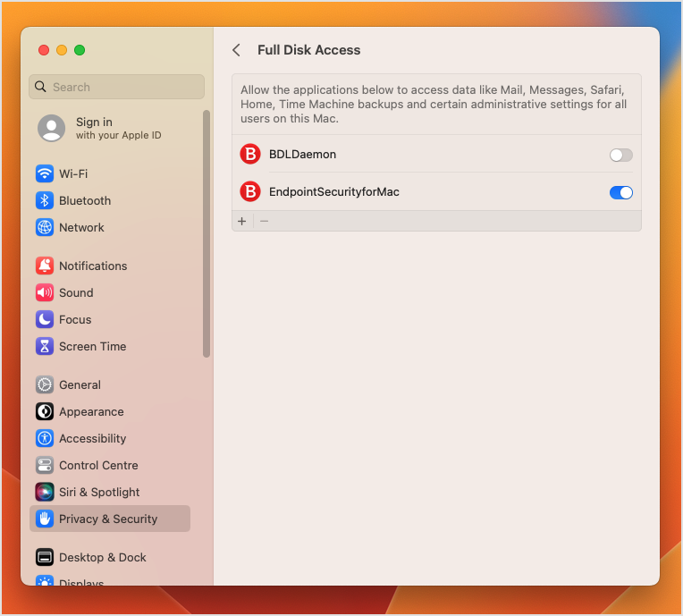Click the Full Disk Access title

pyautogui.click(x=308, y=50)
